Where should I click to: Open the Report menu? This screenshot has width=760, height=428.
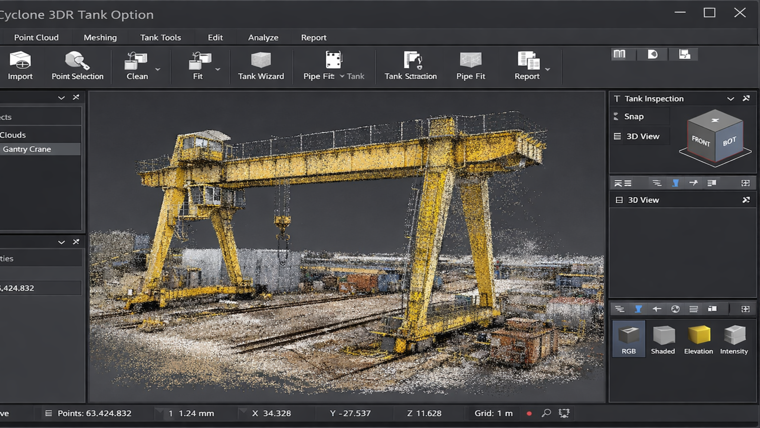pos(314,37)
